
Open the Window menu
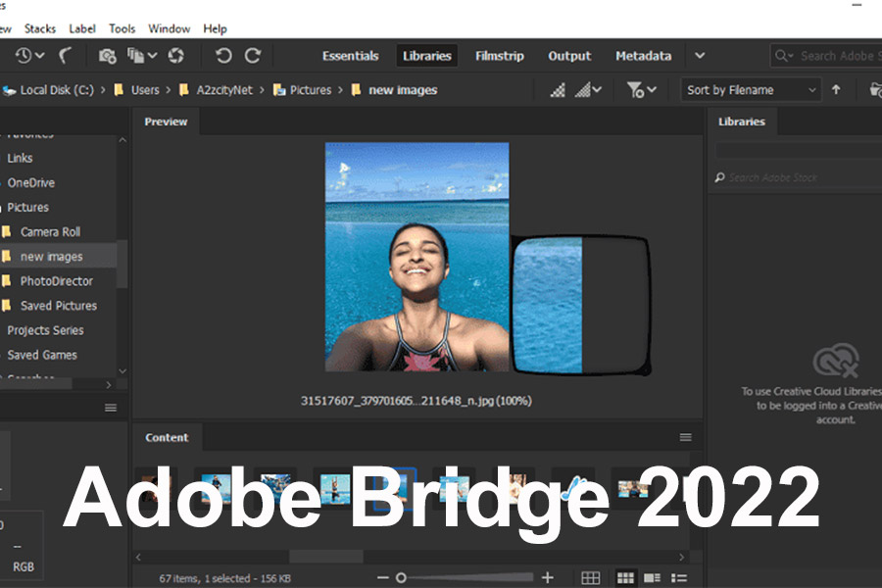[169, 28]
